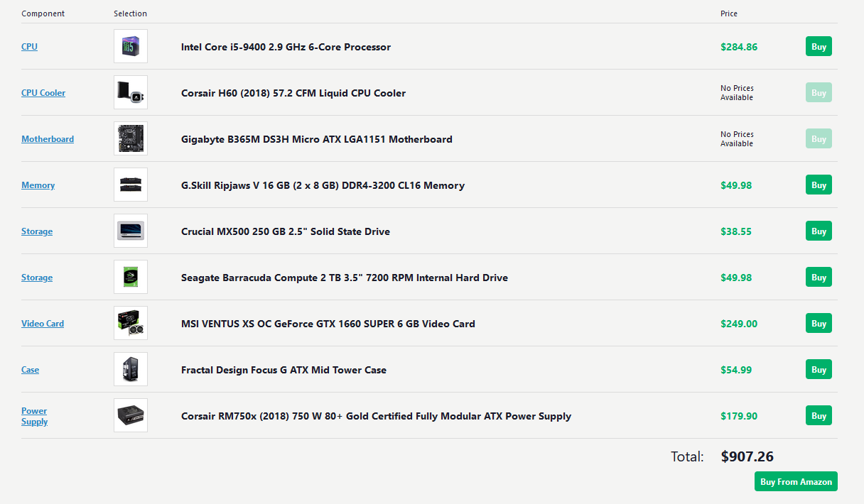This screenshot has width=864, height=504.
Task: Open the CPU Cooler component link
Action: (x=43, y=93)
